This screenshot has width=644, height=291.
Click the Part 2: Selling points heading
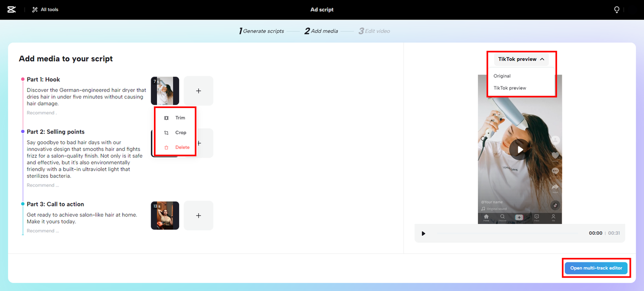[x=55, y=132]
